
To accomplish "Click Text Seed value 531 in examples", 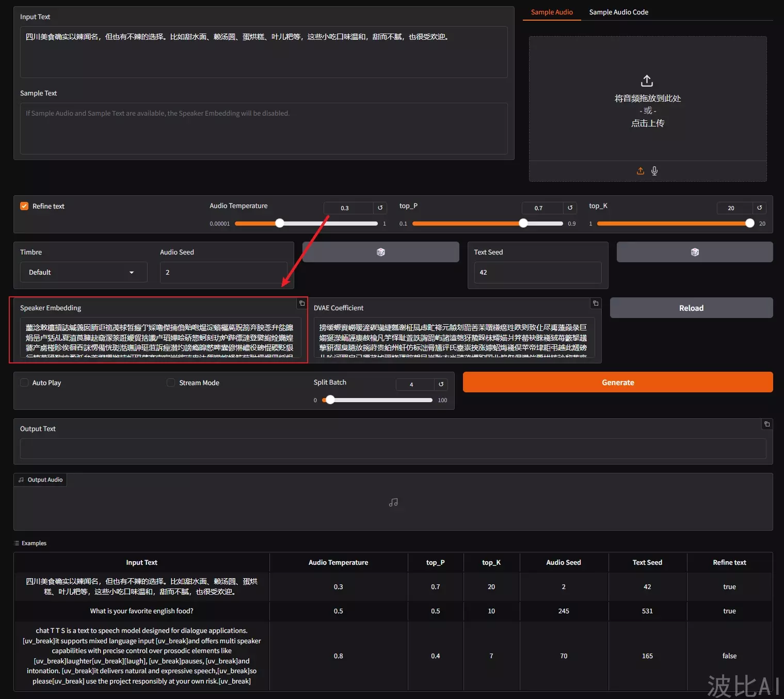I will 647,611.
